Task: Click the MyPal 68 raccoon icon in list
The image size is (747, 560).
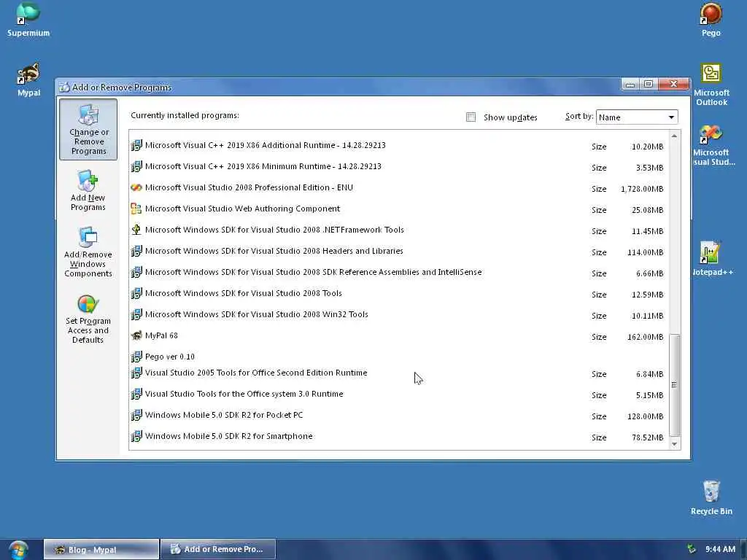Action: pos(136,335)
